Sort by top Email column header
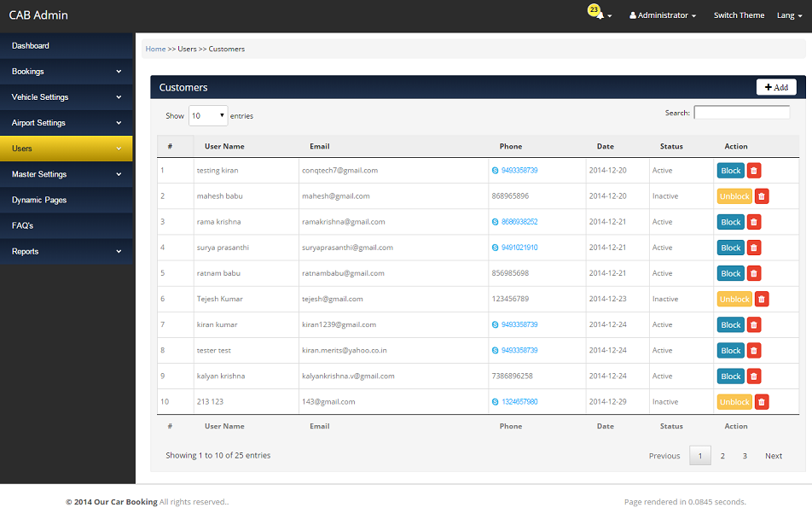Image resolution: width=812 pixels, height=525 pixels. (320, 146)
